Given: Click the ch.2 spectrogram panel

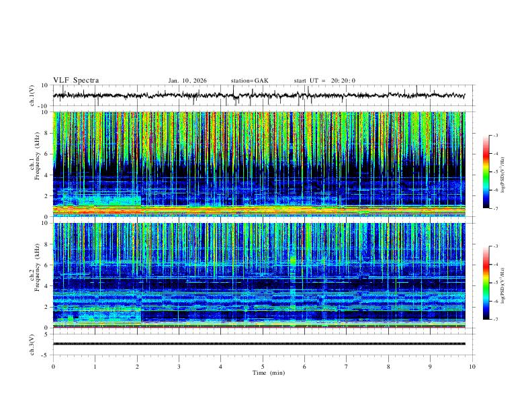Looking at the screenshot, I should click(259, 275).
